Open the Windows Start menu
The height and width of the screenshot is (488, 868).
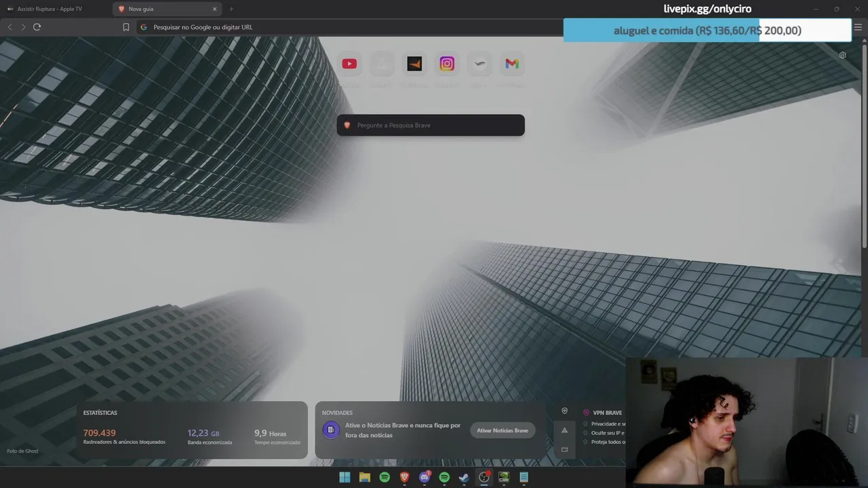344,477
